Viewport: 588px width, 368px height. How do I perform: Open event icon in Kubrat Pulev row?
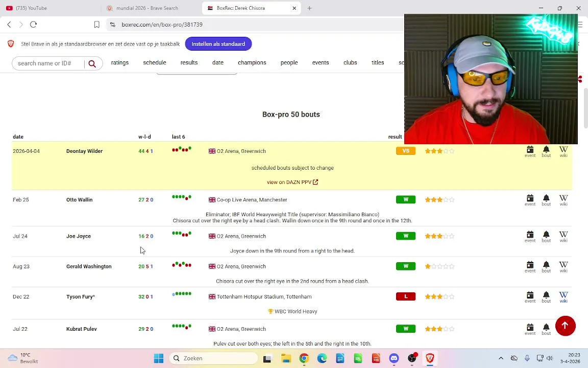coord(530,329)
